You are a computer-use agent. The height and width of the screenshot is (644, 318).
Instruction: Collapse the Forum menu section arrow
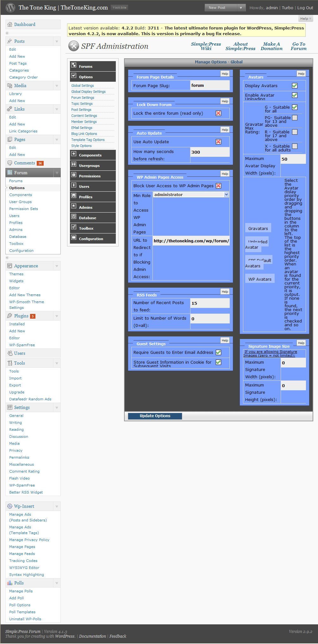(57, 173)
